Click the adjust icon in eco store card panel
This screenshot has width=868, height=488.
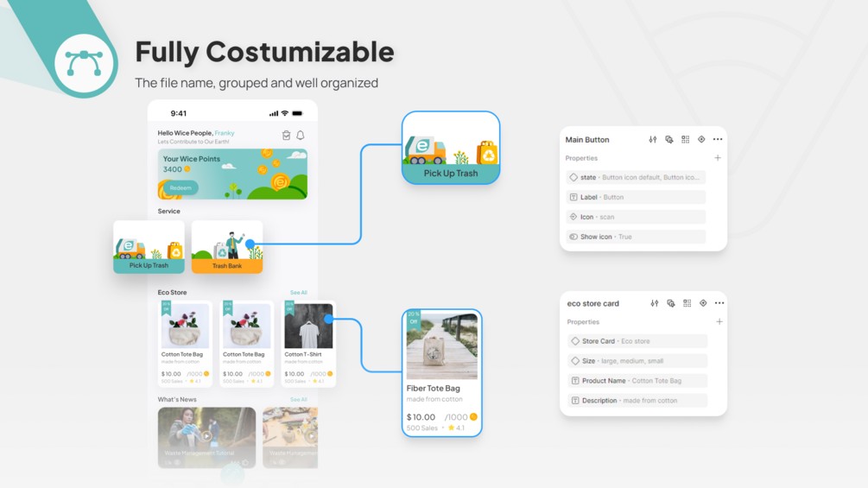click(655, 303)
